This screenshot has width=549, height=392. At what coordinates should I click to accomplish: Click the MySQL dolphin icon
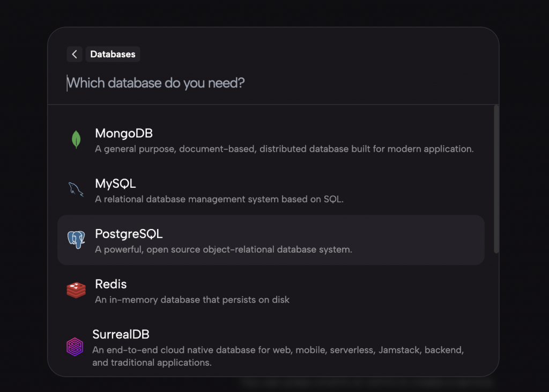[x=76, y=189]
